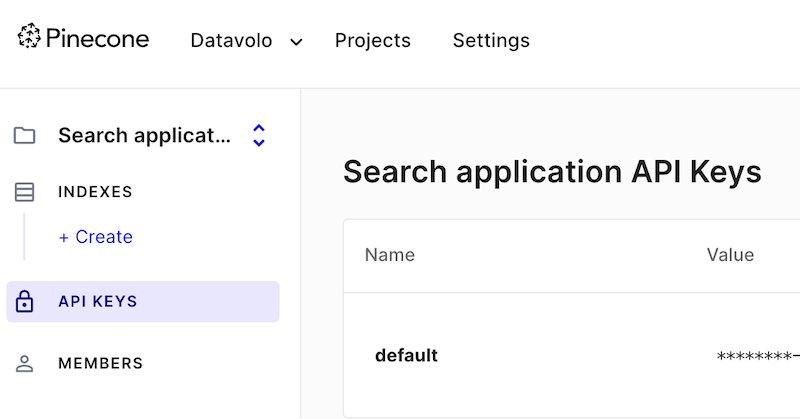Click + Create to add an index
The height and width of the screenshot is (419, 800).
[x=96, y=237]
